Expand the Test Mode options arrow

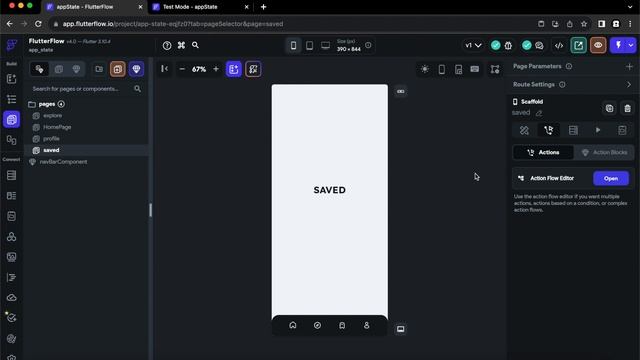(631, 45)
